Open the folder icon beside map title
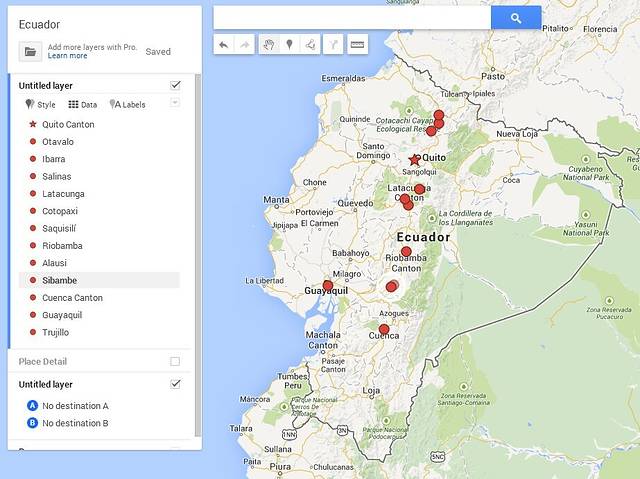The height and width of the screenshot is (479, 640). [x=30, y=51]
